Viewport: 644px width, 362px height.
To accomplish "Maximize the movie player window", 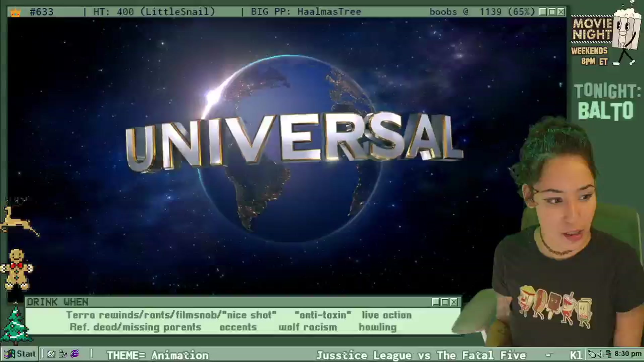I will tap(552, 12).
